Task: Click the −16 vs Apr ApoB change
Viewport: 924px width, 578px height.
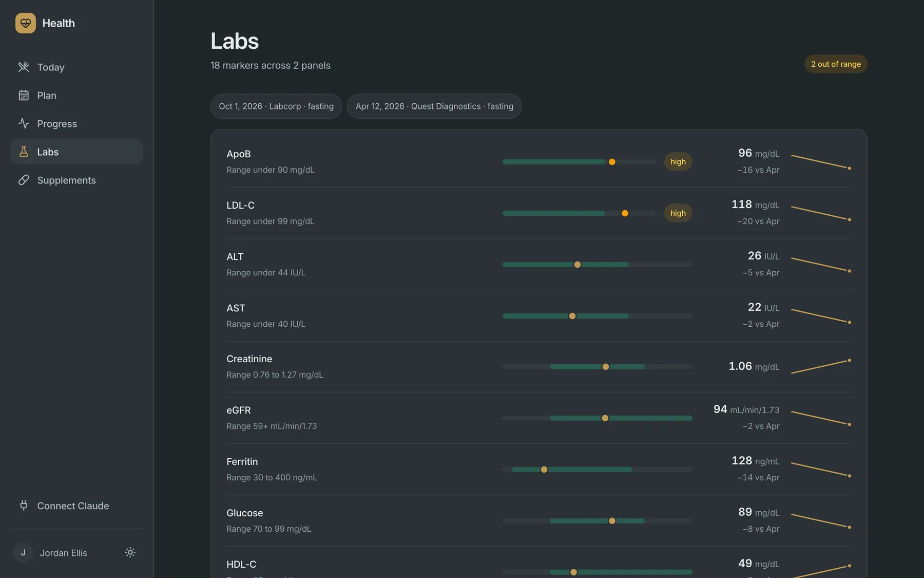Action: [x=758, y=170]
